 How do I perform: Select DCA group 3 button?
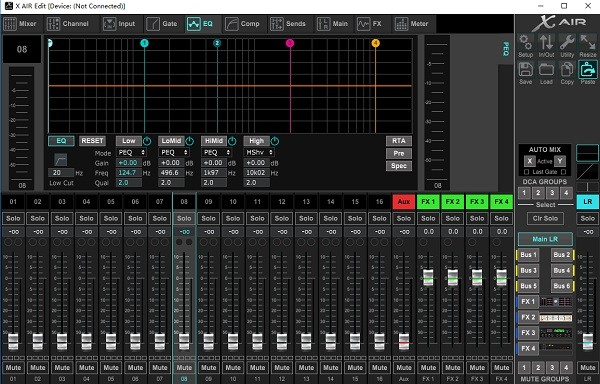pos(552,193)
